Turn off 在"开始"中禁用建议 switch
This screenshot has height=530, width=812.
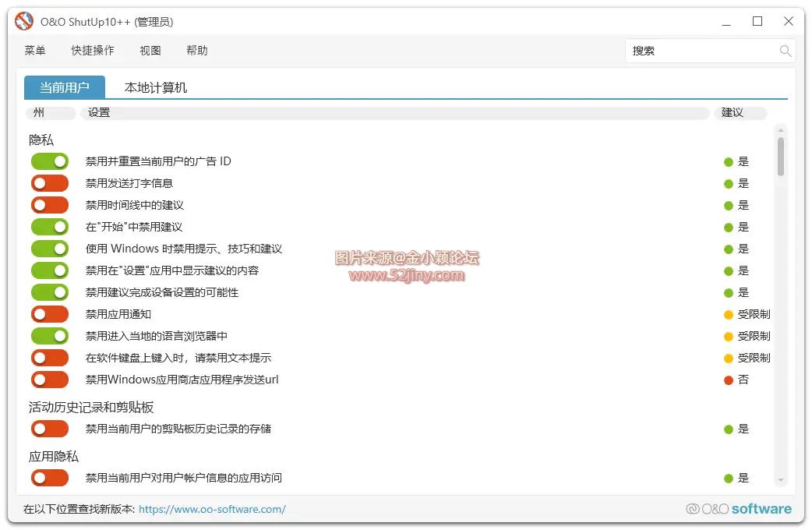(50, 227)
